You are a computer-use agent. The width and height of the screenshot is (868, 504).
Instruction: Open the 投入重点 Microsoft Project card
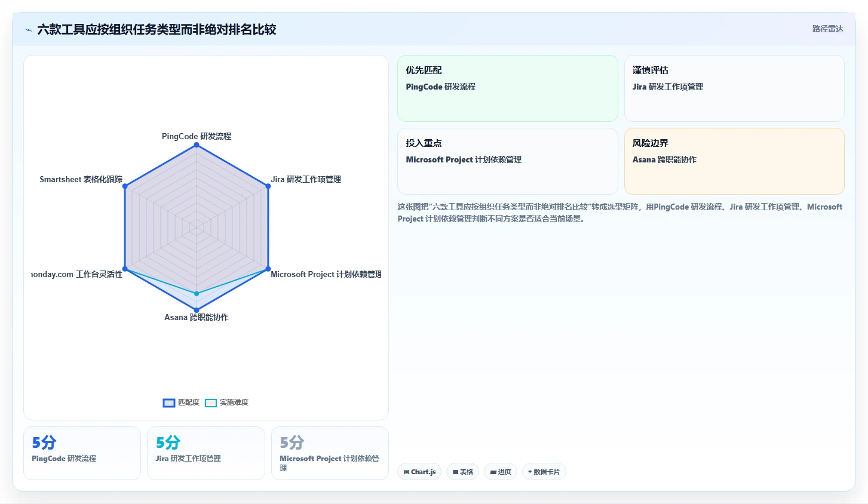coord(508,161)
